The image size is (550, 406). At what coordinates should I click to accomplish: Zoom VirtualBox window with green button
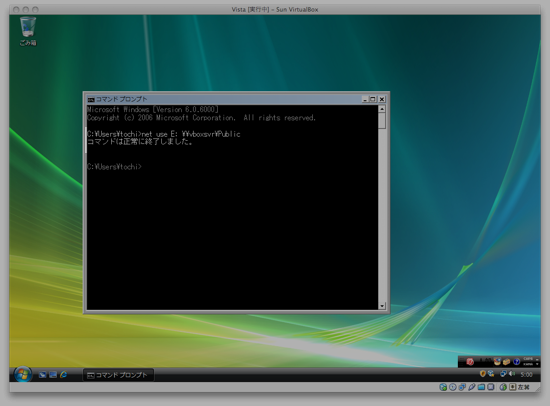point(35,9)
